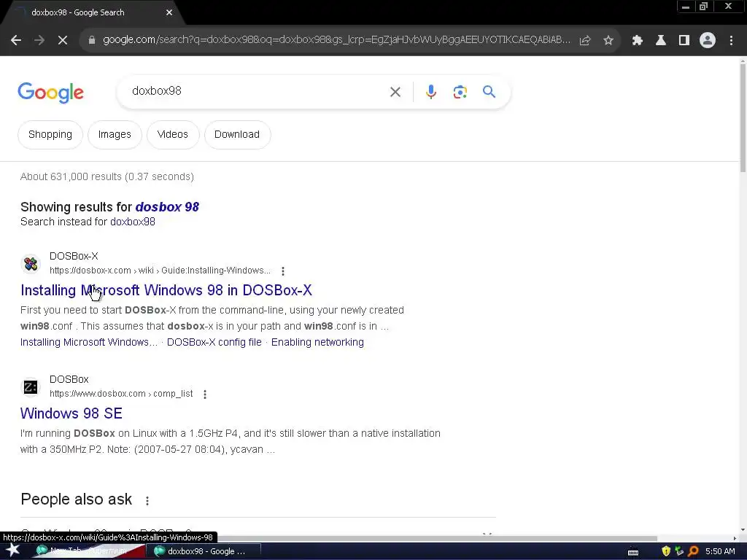
Task: Open options for DOSBox comp_list result
Action: [x=205, y=394]
